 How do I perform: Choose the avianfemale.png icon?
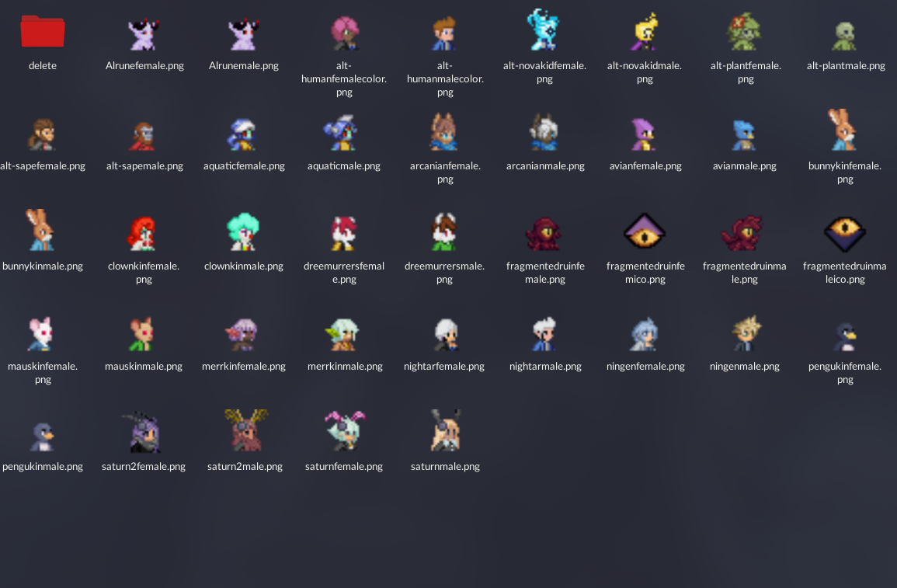point(645,134)
